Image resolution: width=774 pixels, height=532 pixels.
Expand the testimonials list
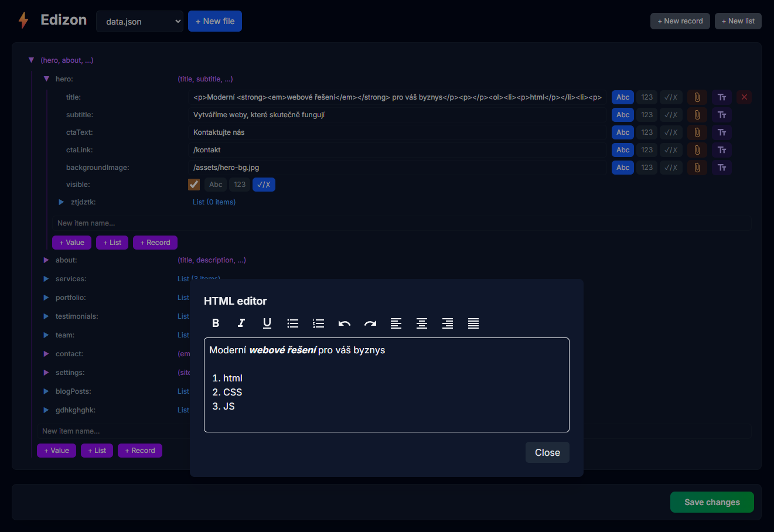point(46,316)
